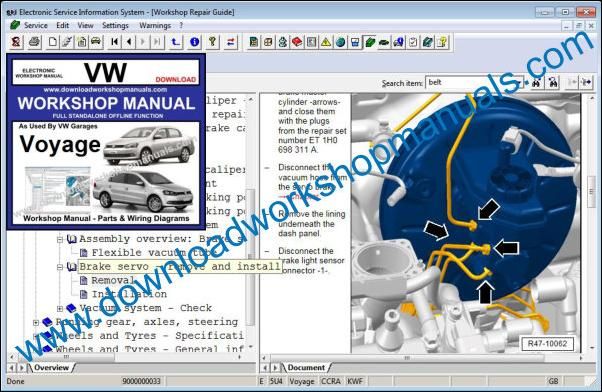The width and height of the screenshot is (602, 392).
Task: Click the document pane scroll-up arrow
Action: 591,98
